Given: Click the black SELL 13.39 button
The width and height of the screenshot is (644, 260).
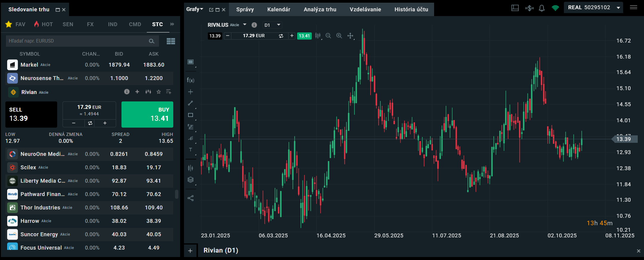Looking at the screenshot, I should click(31, 115).
